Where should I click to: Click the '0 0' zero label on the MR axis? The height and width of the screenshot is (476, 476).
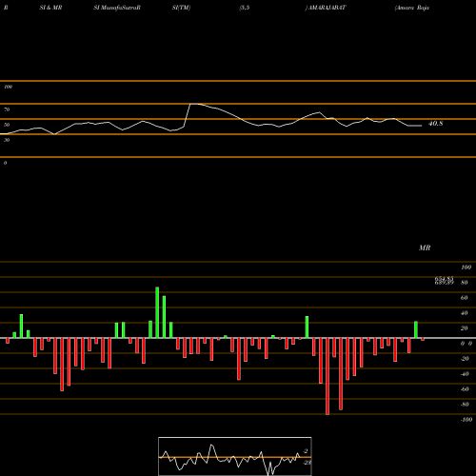[x=466, y=344]
